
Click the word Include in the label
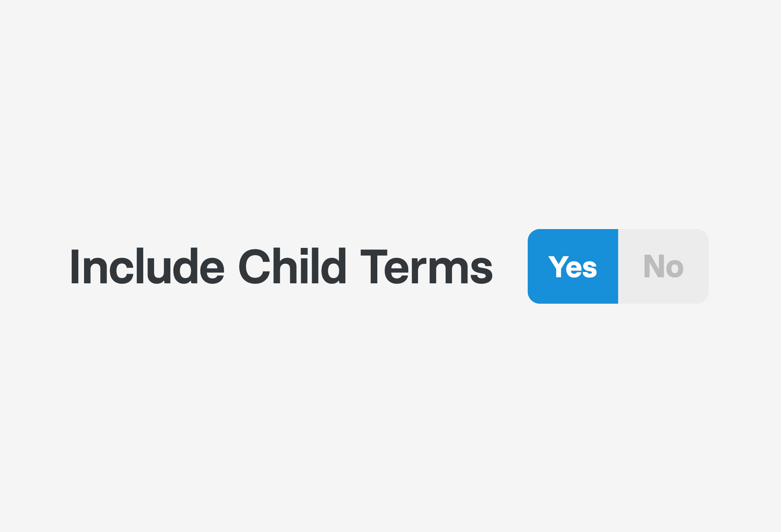point(147,266)
